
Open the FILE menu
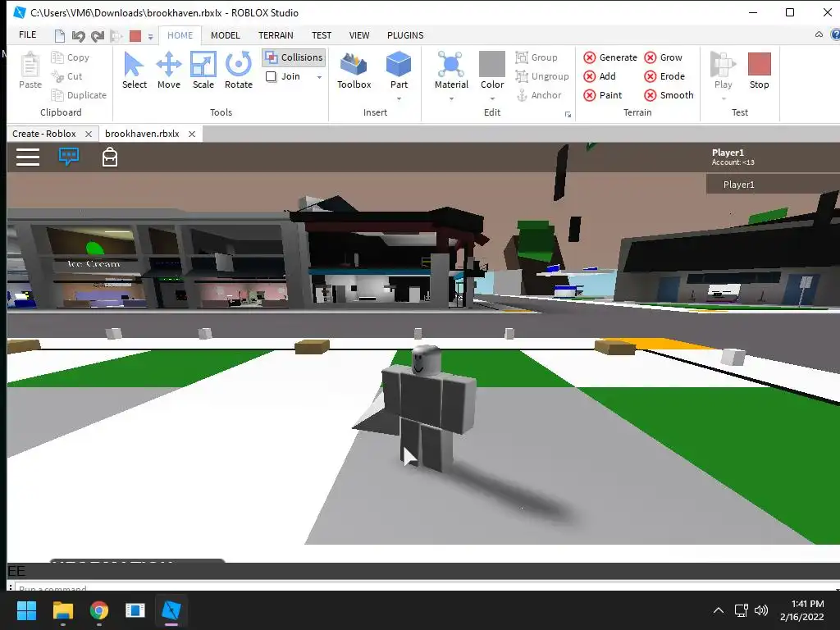(x=27, y=34)
